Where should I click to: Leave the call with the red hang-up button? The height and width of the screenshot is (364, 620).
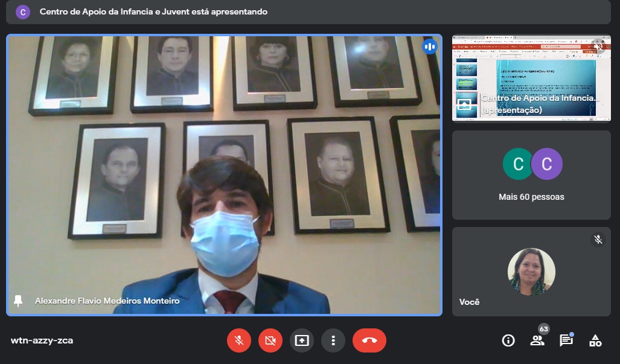369,340
